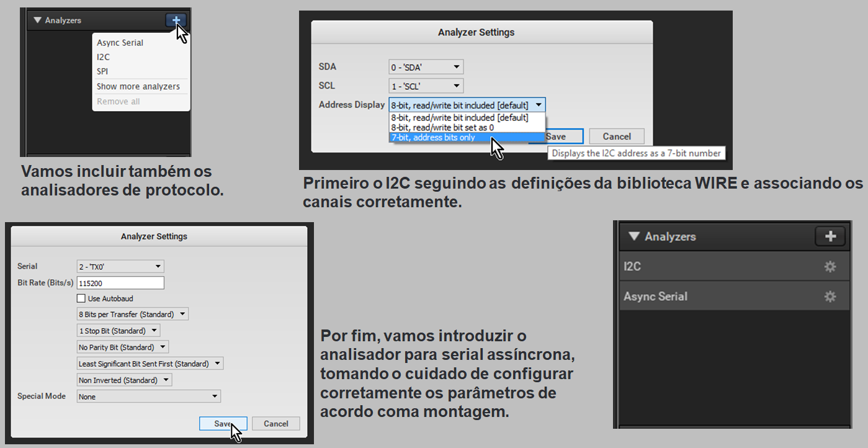Screen dimensions: 868x448
Task: Open the I2C analyzer gear settings
Action: pyautogui.click(x=830, y=267)
